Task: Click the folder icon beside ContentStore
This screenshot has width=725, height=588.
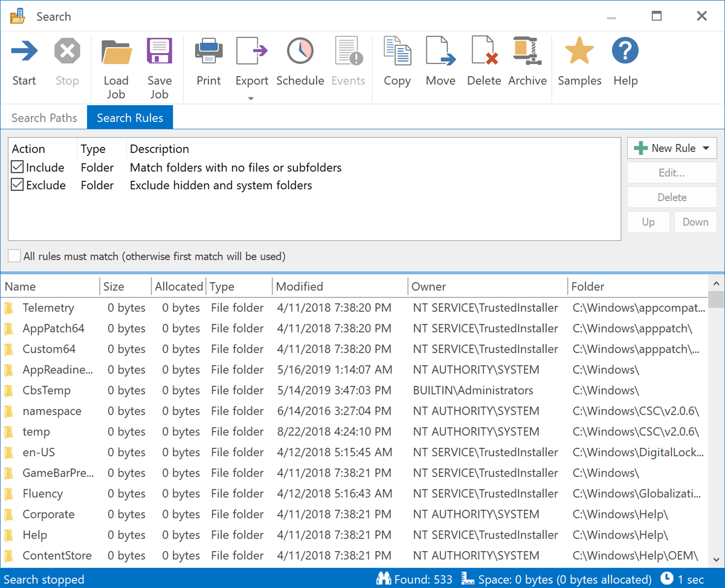Action: click(x=9, y=555)
